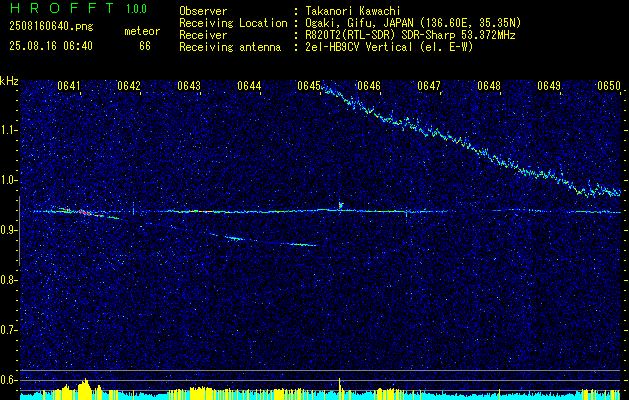Click the red meteor echo near 0641

tap(85, 213)
